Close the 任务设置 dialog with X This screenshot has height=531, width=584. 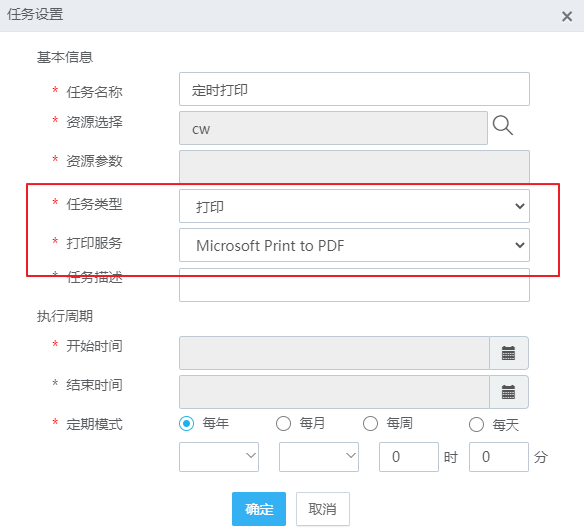pyautogui.click(x=567, y=16)
